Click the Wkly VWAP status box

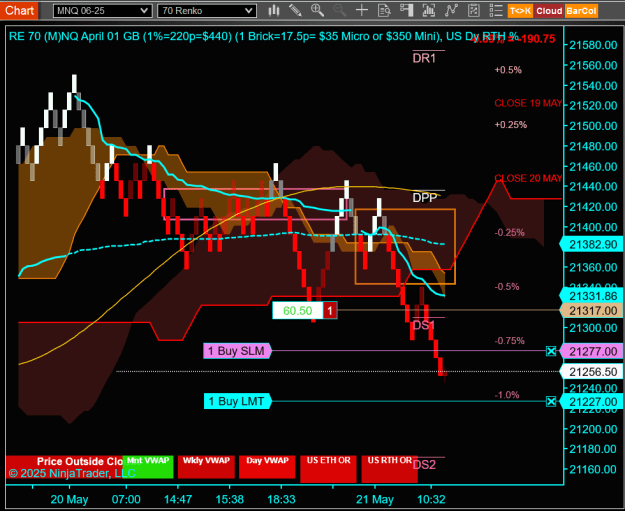[x=206, y=466]
